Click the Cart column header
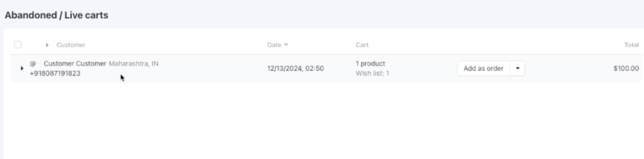644x159 pixels. coord(362,45)
